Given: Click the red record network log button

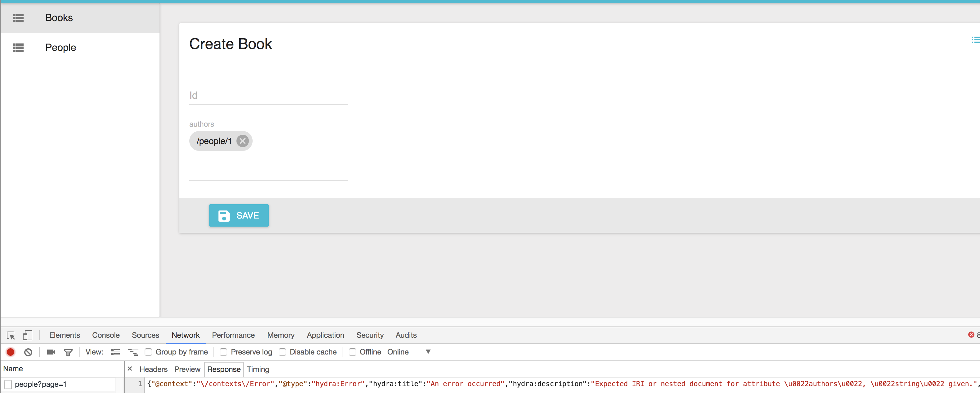Looking at the screenshot, I should (11, 352).
